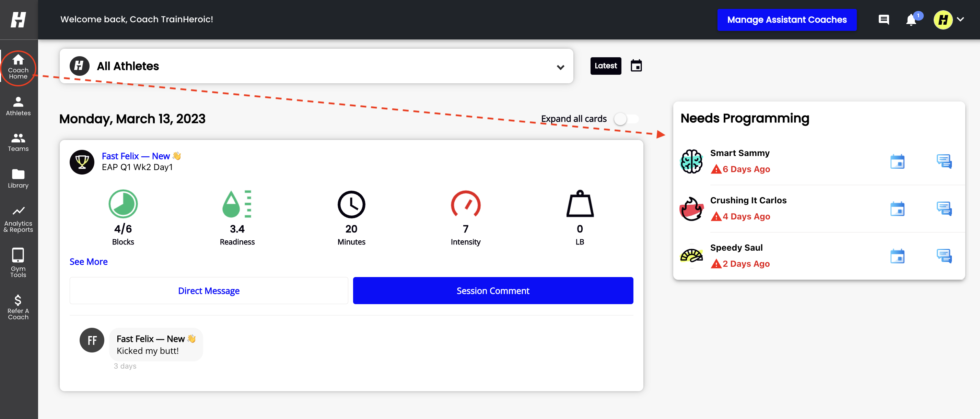Screen dimensions: 980x419
Task: Click '6 Days Ago' warning
Action: (x=740, y=169)
